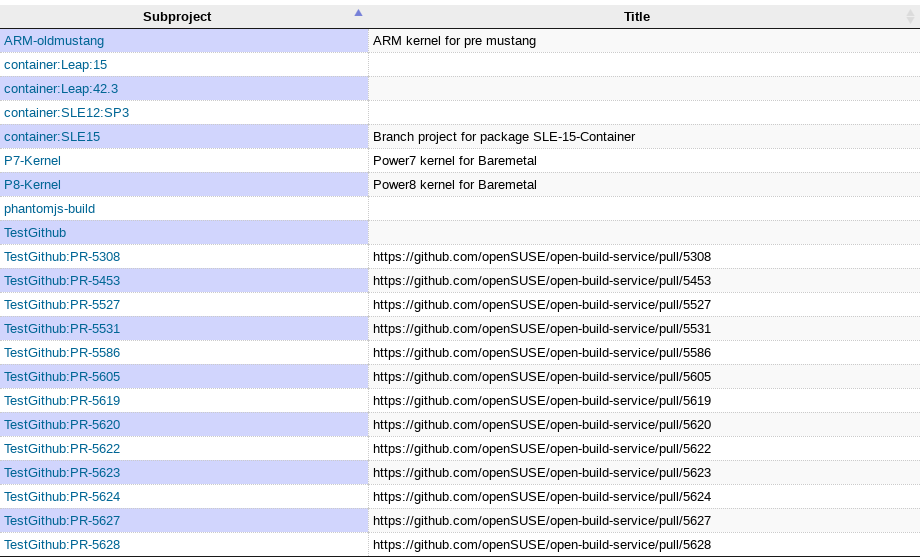Open the TestGithub parent project
The height and width of the screenshot is (559, 924).
tap(35, 233)
